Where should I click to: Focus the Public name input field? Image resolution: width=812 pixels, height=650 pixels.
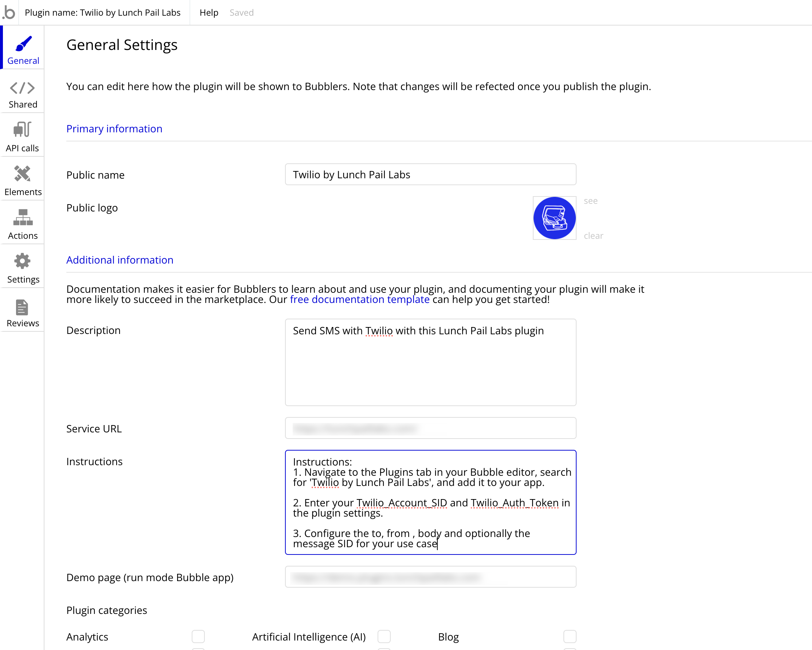pos(430,175)
